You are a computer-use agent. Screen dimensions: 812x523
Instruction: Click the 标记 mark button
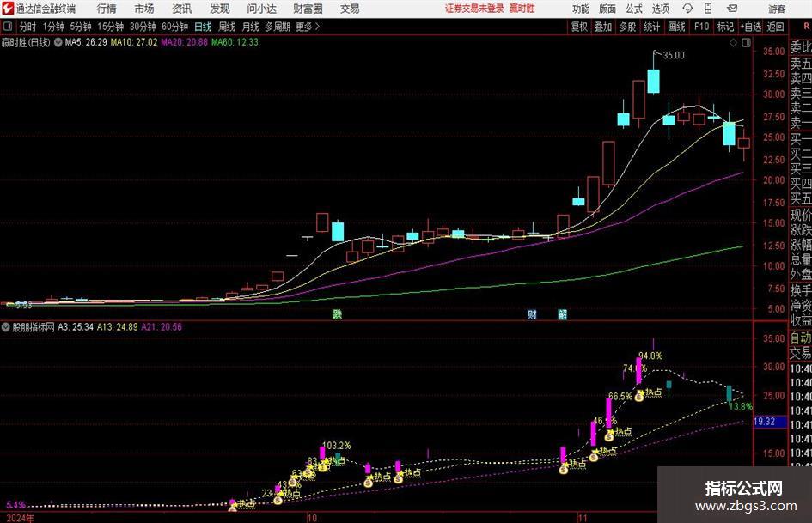[x=725, y=27]
